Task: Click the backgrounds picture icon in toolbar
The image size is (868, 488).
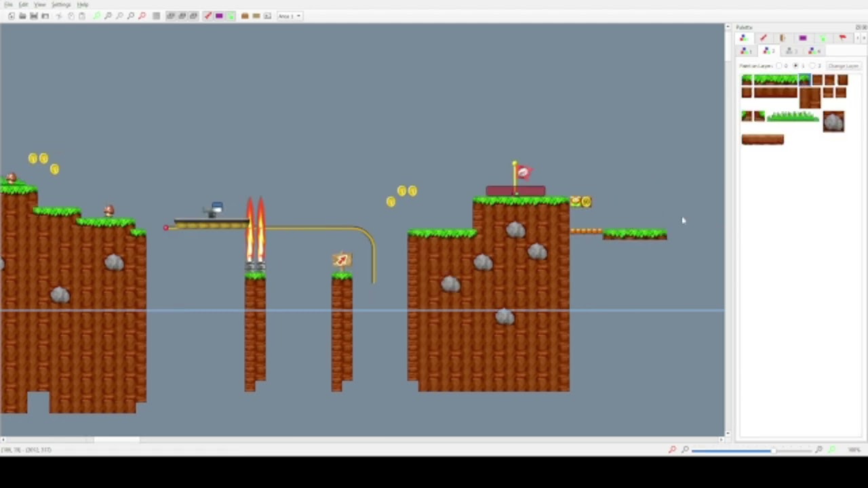Action: [x=267, y=16]
